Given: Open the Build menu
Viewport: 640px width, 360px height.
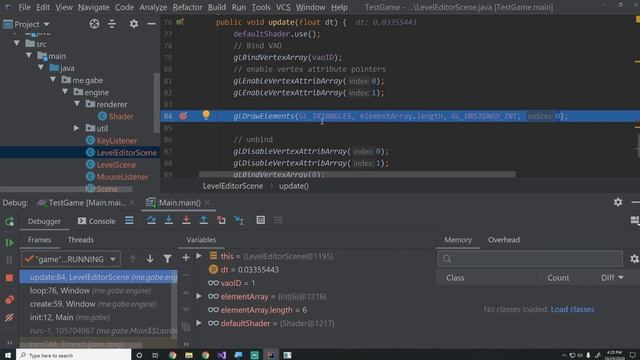Looking at the screenshot, I should pyautogui.click(x=216, y=7).
